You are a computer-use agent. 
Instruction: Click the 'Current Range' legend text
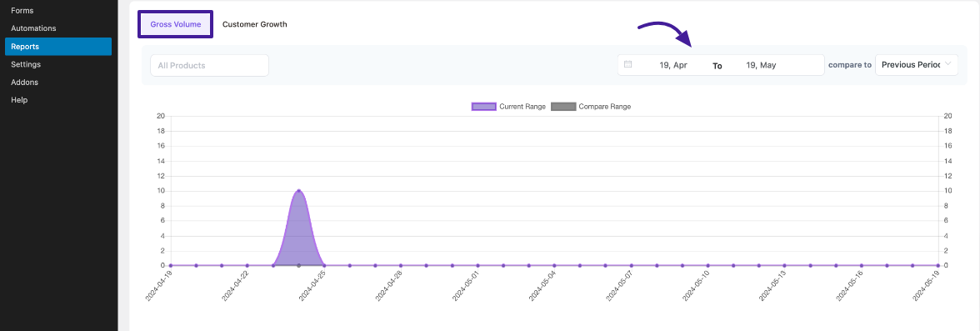(x=522, y=107)
